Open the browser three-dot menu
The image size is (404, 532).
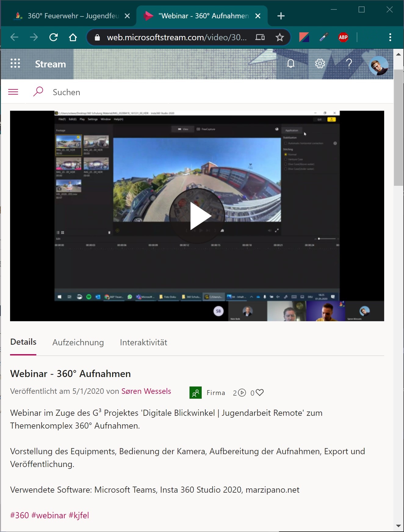[390, 37]
